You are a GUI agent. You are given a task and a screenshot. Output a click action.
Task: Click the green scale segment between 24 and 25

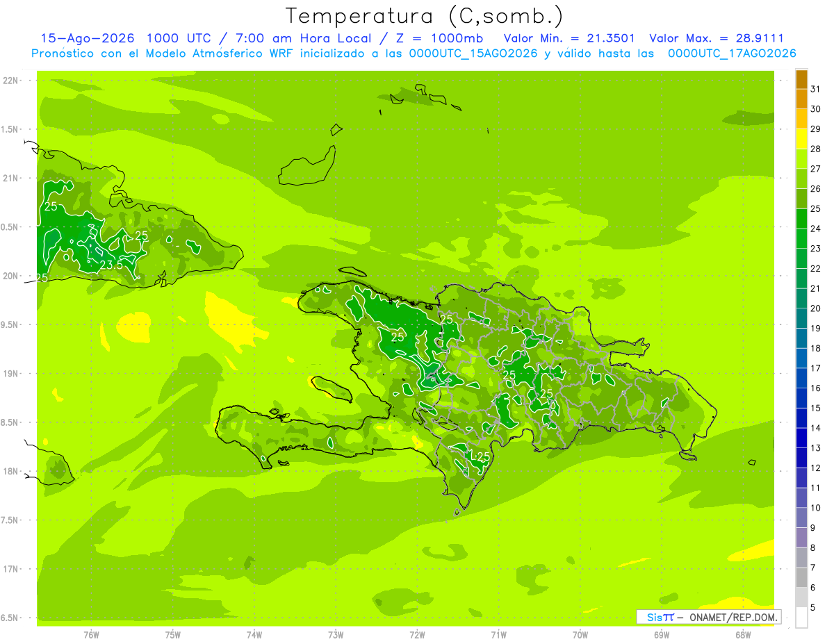801,218
